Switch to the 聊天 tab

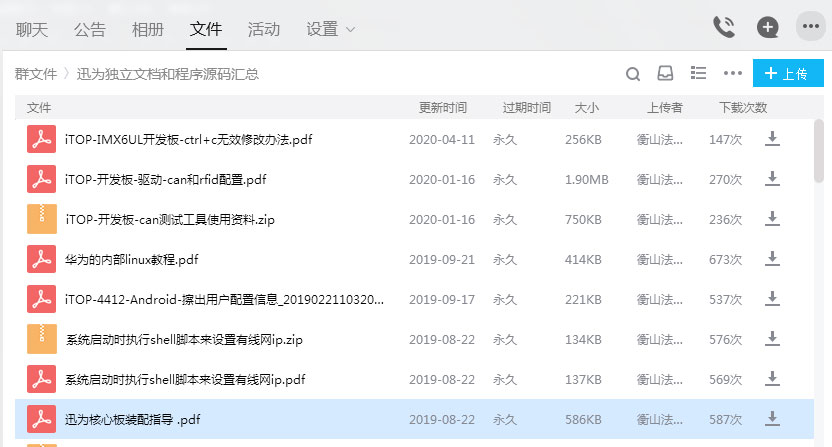click(x=32, y=29)
